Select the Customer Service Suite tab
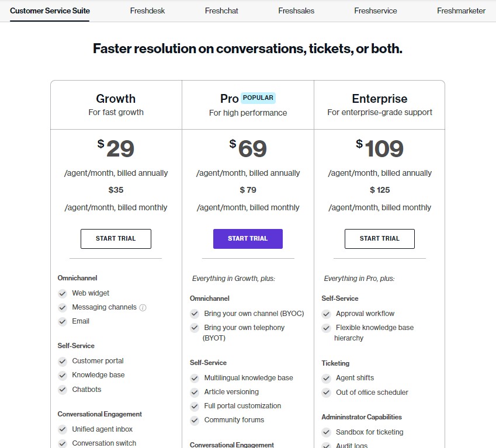The image size is (496, 448). 50,11
